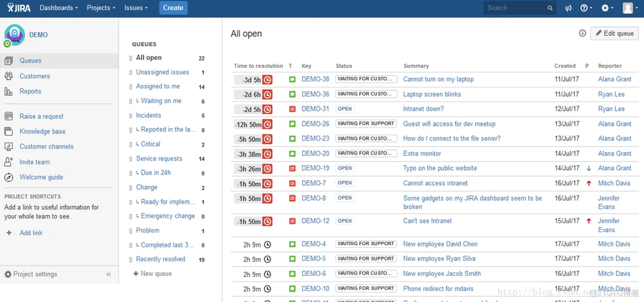The height and width of the screenshot is (302, 644).
Task: Click the low priority arrow for DEMO-19
Action: 589,168
